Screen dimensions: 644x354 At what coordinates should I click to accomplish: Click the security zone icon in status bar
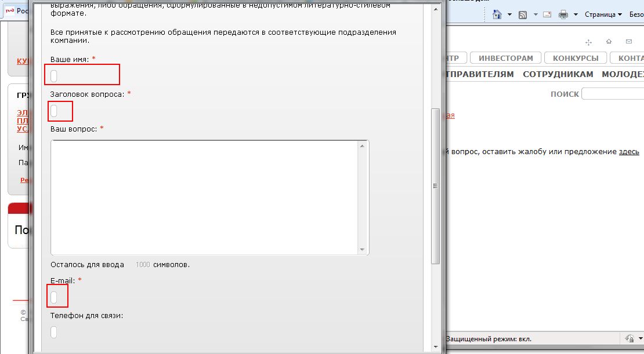(x=629, y=338)
